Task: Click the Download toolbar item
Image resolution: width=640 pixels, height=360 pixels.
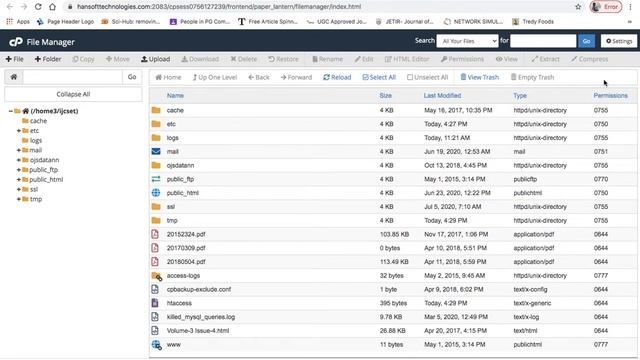Action: 200,59
